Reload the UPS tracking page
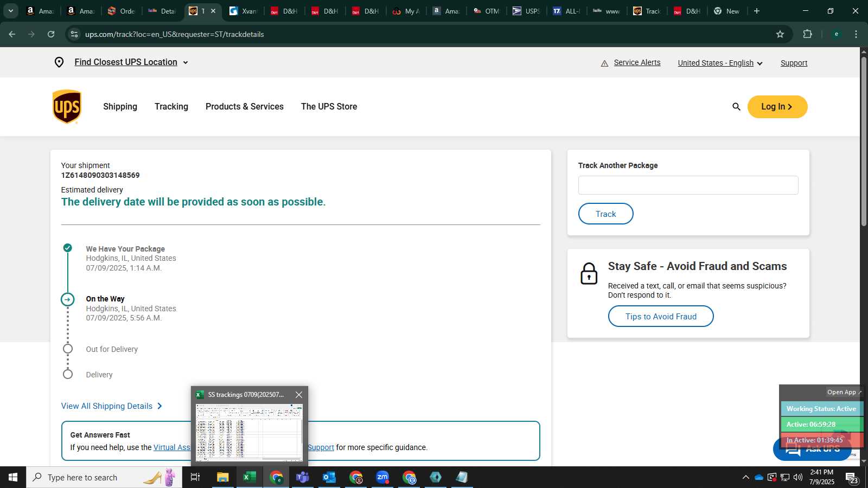The height and width of the screenshot is (488, 868). point(51,34)
